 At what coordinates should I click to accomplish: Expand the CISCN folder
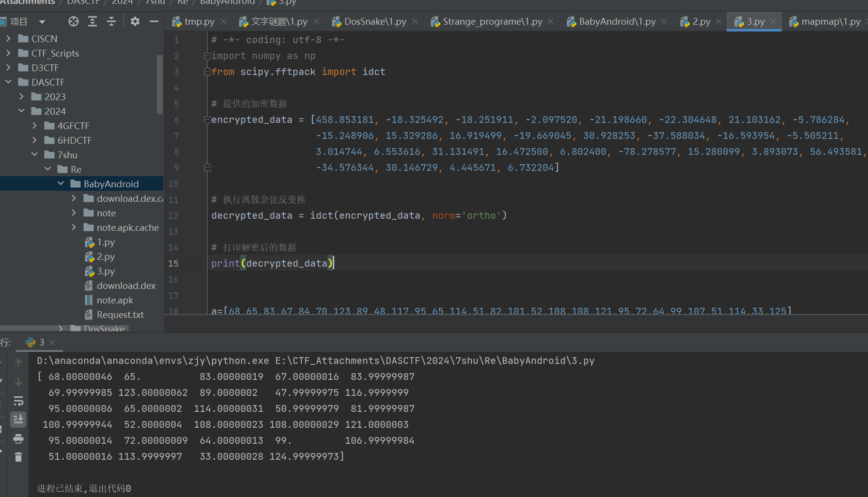(x=8, y=38)
